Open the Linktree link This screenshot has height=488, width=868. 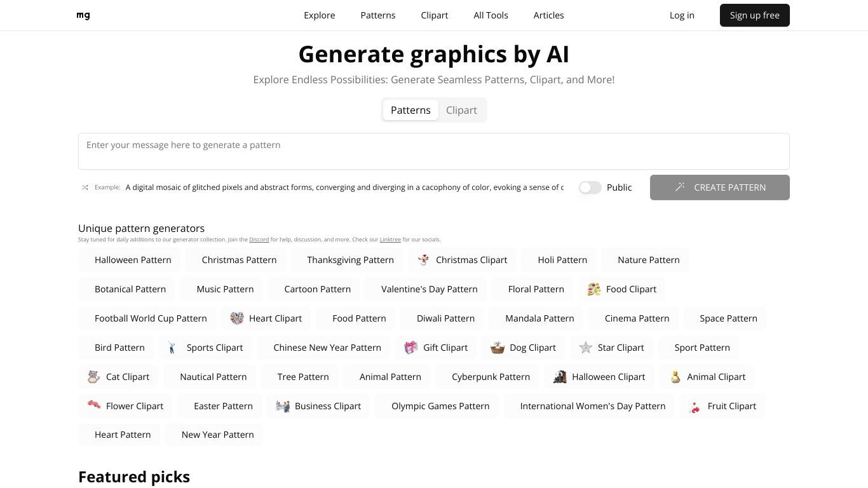pos(390,240)
